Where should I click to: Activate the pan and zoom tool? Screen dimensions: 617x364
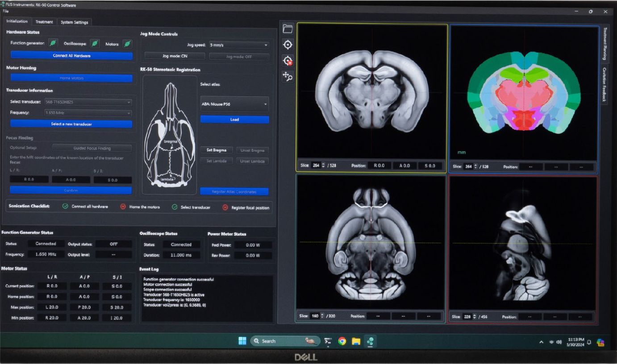(x=288, y=77)
